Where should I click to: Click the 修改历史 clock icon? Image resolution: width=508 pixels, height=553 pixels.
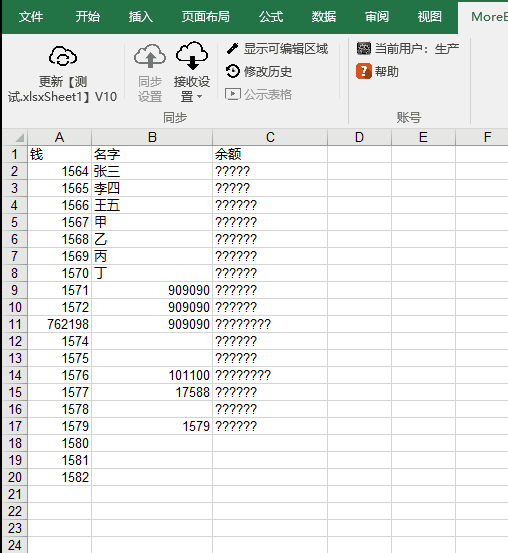pos(232,71)
